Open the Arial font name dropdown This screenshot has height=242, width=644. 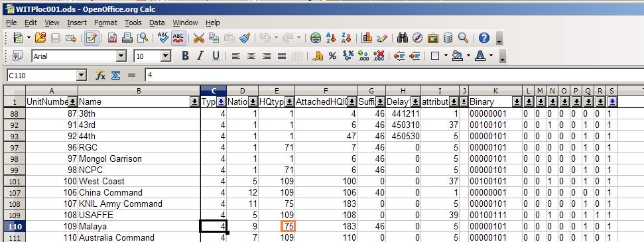pos(121,56)
